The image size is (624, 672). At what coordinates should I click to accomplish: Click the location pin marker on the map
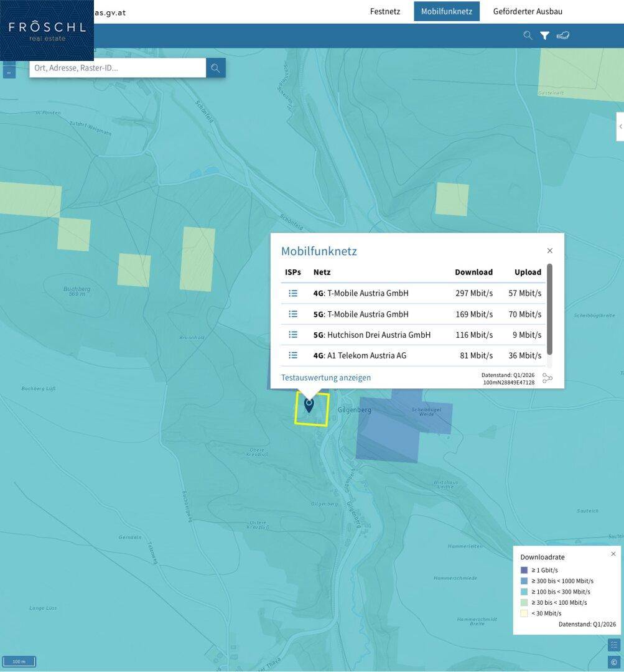click(x=309, y=405)
